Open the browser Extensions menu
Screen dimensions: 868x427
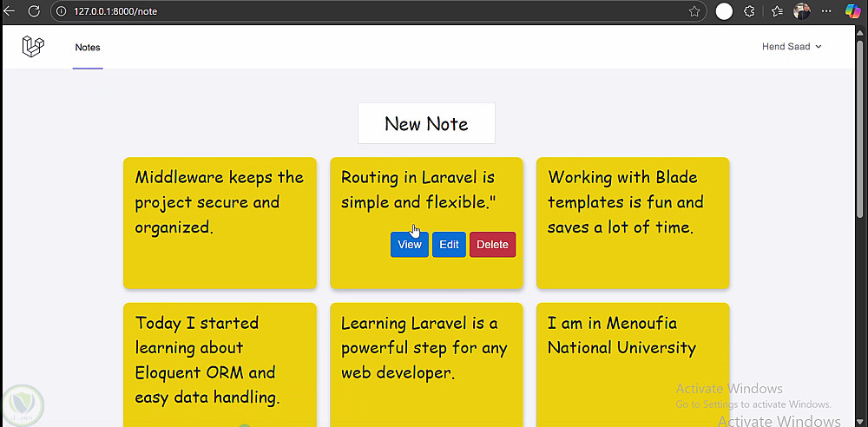(750, 11)
